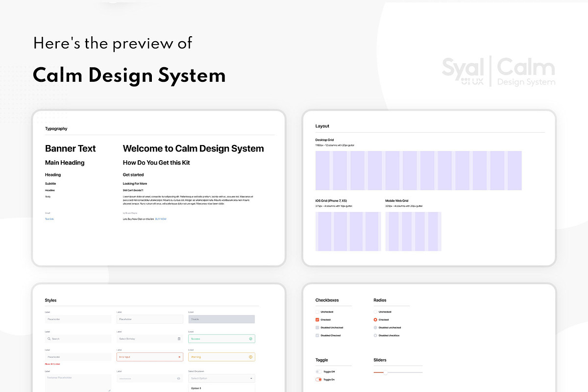
Task: Click the 'Get started' heading sample
Action: (133, 174)
